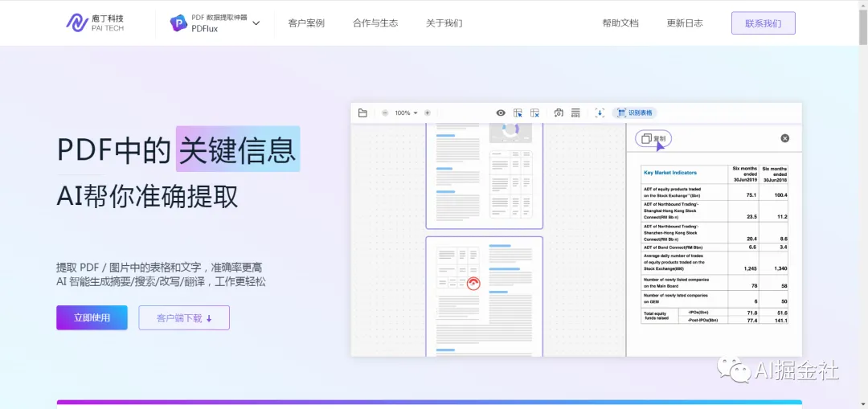Click the zoom-out minus icon

pyautogui.click(x=385, y=113)
